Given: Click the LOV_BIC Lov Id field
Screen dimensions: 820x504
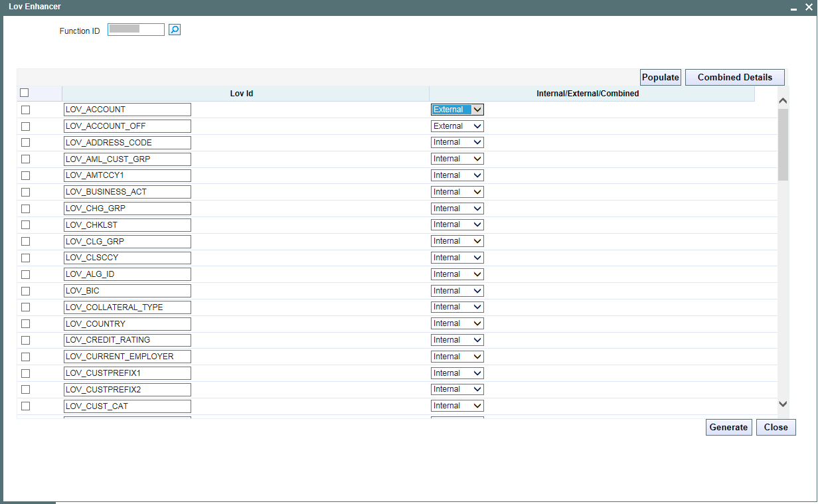Looking at the screenshot, I should point(127,291).
